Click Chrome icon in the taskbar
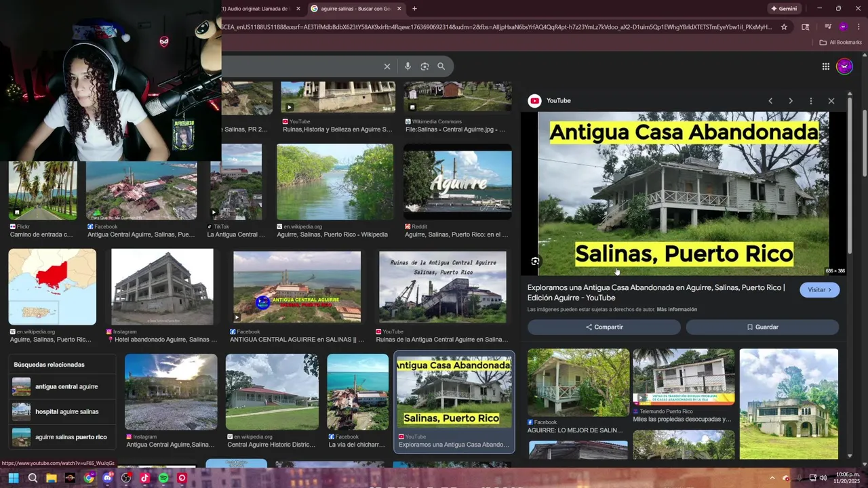This screenshot has height=488, width=868. click(x=89, y=478)
